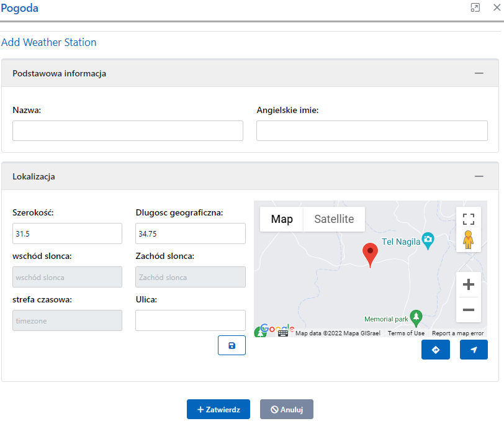The height and width of the screenshot is (421, 504).
Task: Collapse the Lokalizacja panel
Action: pos(479,176)
